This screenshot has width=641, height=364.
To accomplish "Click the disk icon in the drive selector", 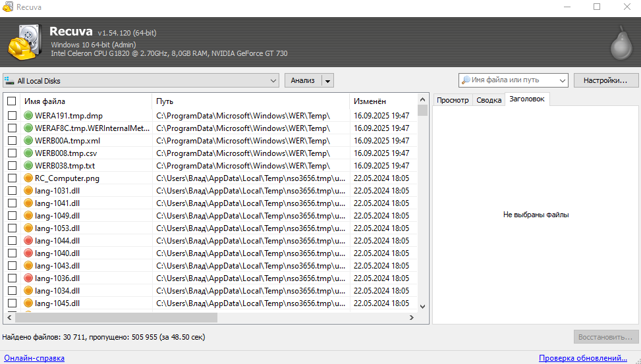I will pos(9,80).
